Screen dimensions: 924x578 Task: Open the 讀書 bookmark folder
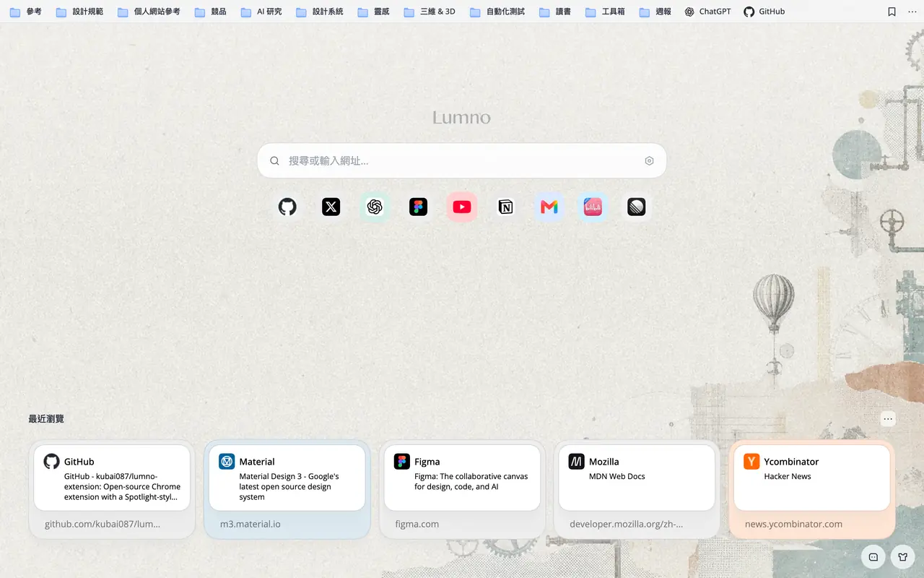[556, 12]
